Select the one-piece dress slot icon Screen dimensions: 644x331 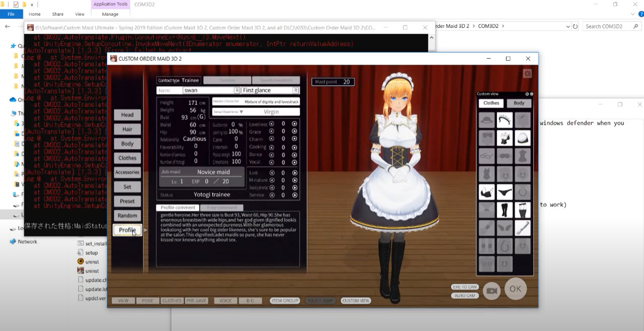[523, 156]
